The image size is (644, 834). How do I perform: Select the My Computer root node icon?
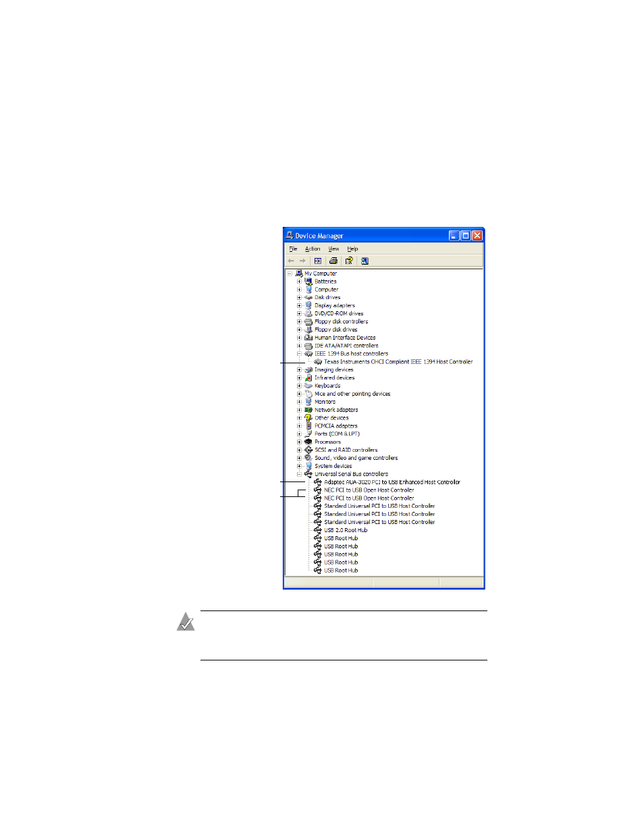coord(299,273)
